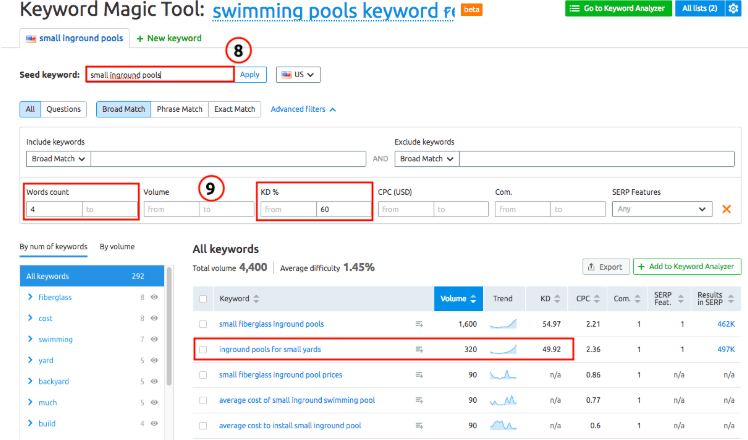The width and height of the screenshot is (748, 440).
Task: Toggle eye icon for cost group
Action: pos(154,318)
